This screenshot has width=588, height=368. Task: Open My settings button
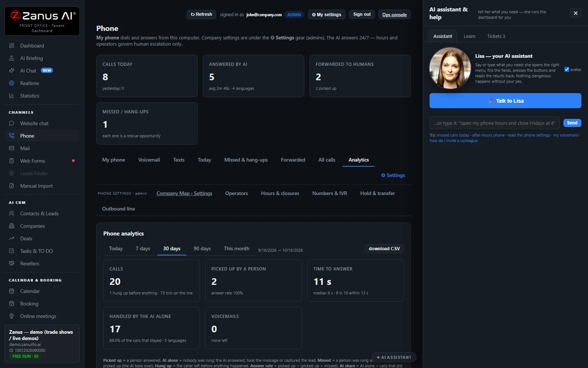click(x=327, y=14)
